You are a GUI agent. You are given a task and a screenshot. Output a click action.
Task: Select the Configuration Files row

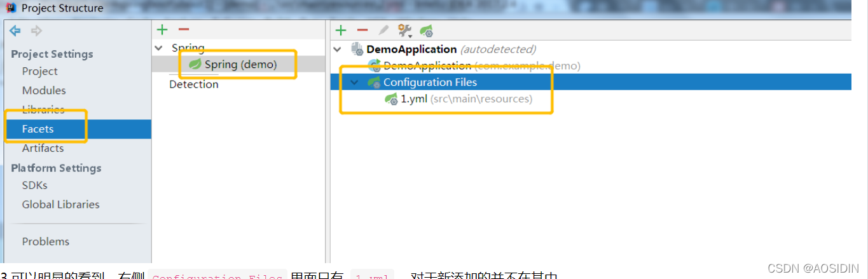[x=591, y=82]
